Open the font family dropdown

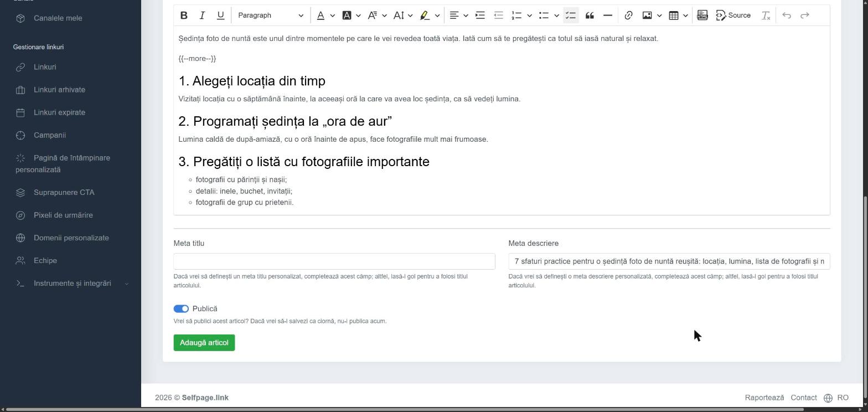click(377, 16)
